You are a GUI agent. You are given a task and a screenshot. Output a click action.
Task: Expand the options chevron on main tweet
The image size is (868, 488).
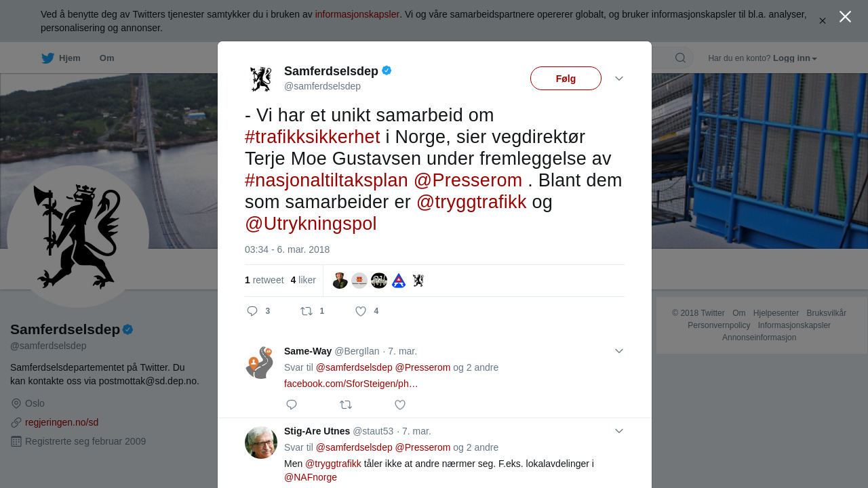pos(619,79)
